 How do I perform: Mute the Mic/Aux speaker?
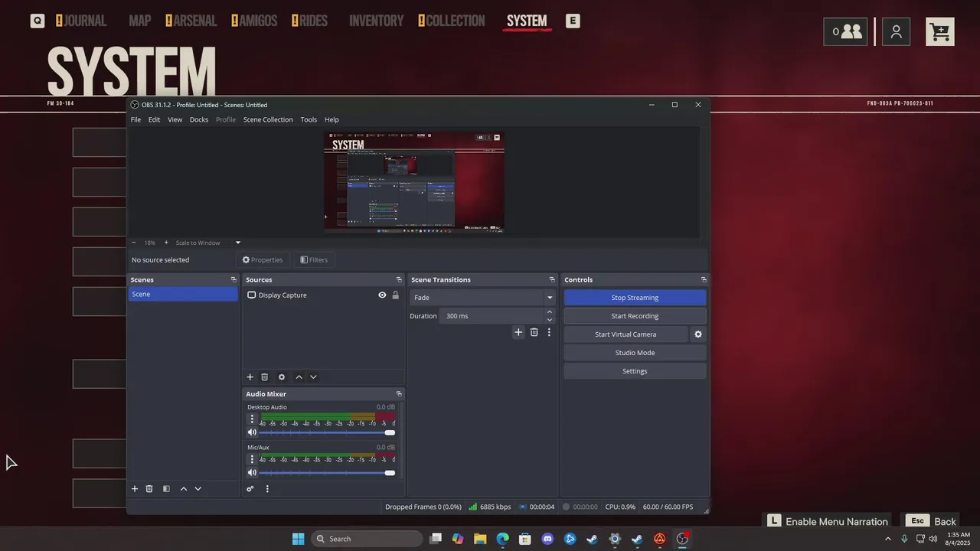252,473
